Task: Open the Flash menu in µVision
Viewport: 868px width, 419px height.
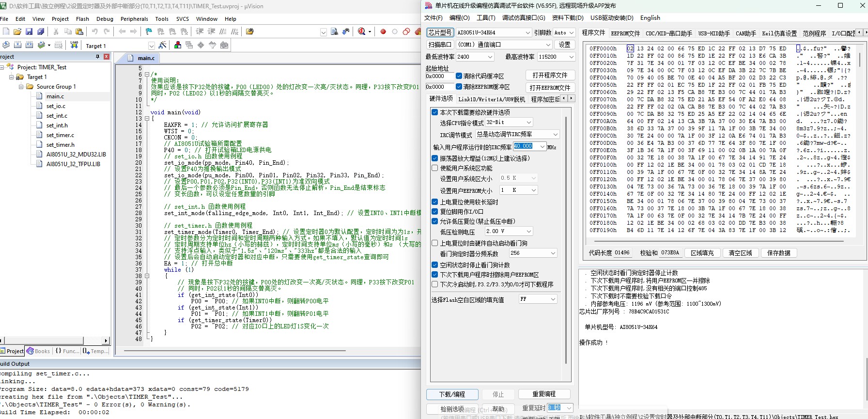Action: [x=82, y=19]
